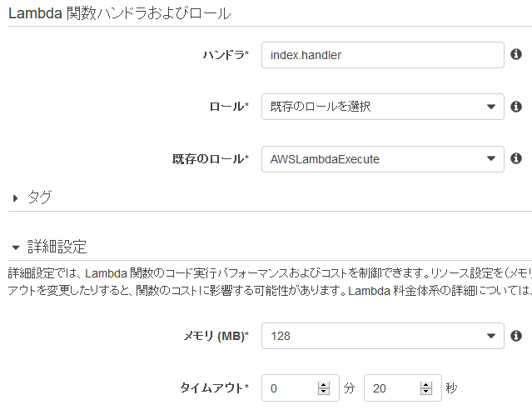Click the ハンドラ index.handler text field

click(x=382, y=55)
